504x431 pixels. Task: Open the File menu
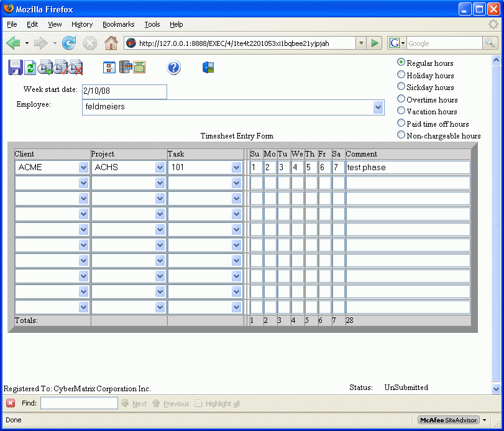point(12,24)
